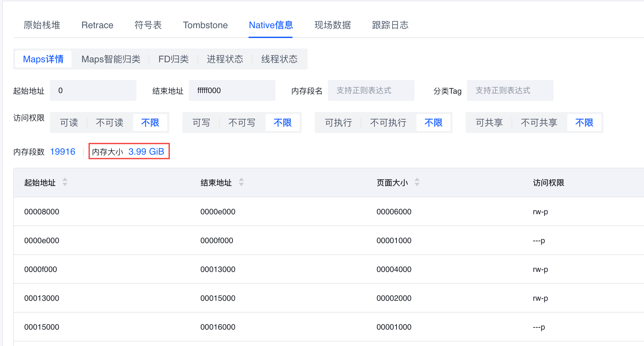Open the 跟踪日志 tab
This screenshot has height=346, width=644.
(x=390, y=25)
